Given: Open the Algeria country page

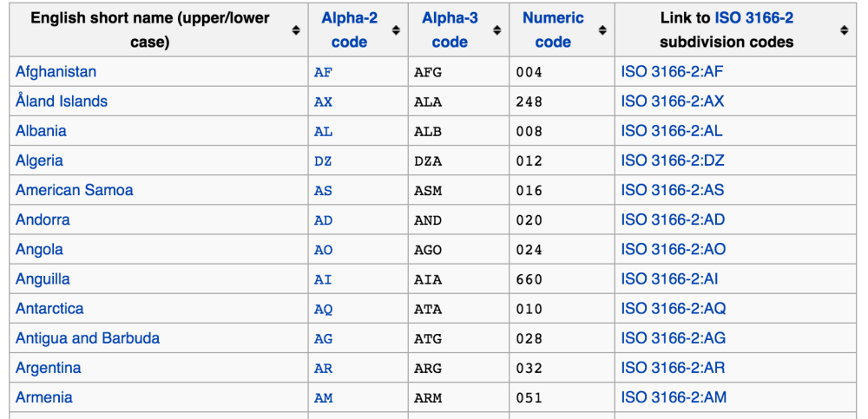Looking at the screenshot, I should pyautogui.click(x=39, y=160).
